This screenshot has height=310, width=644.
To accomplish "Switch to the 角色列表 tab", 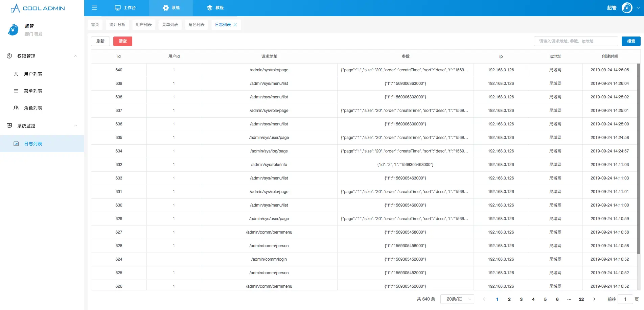I will pos(197,25).
